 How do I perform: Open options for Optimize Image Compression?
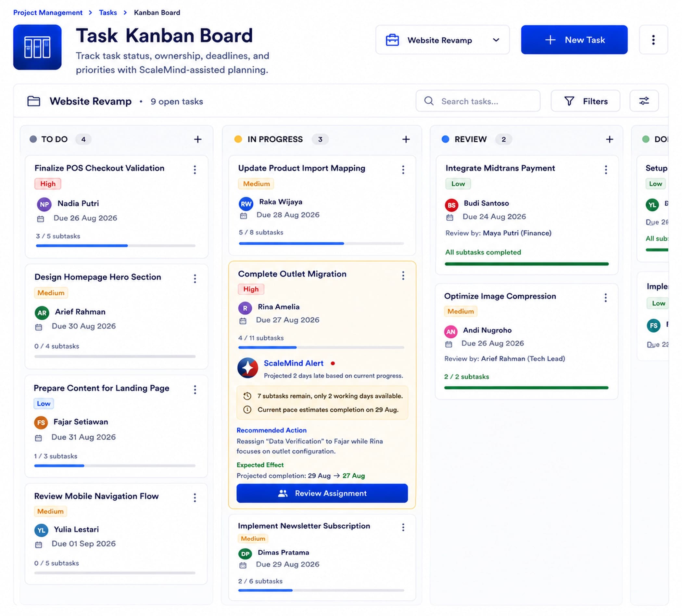[x=606, y=298]
